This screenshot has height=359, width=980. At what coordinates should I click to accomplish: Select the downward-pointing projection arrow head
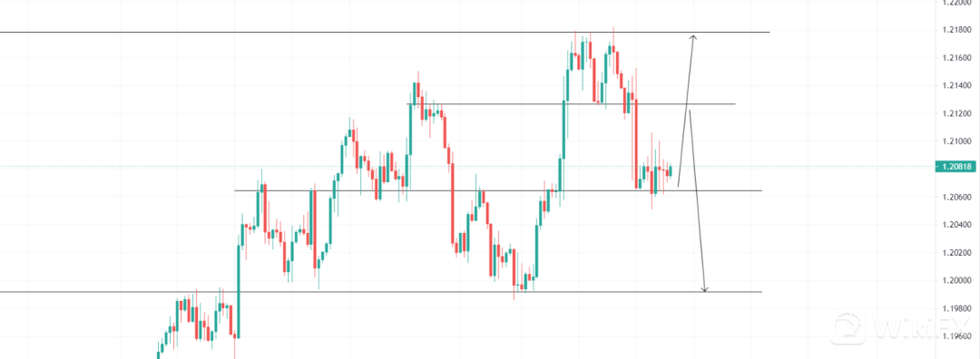pos(705,289)
